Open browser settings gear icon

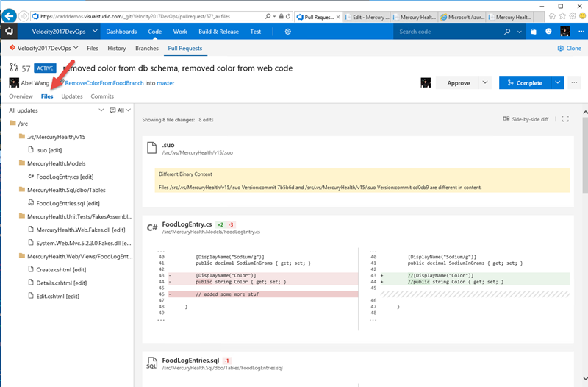[573, 16]
